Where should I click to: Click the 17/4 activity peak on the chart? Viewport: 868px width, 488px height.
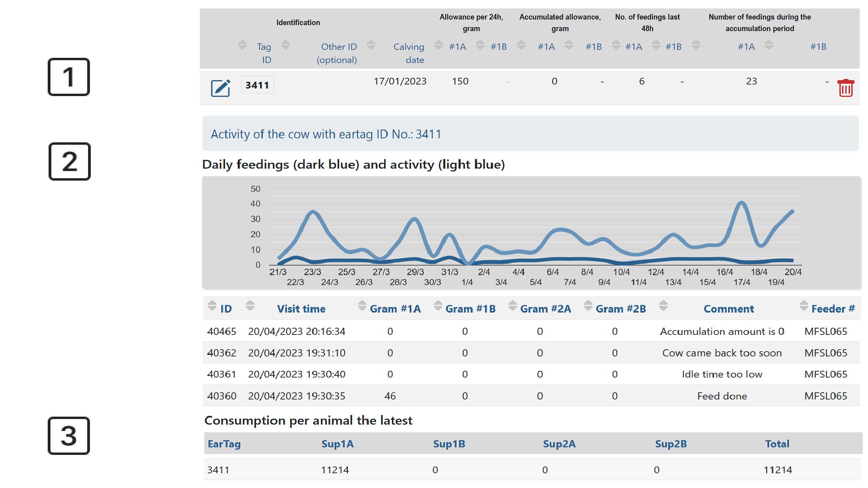point(742,203)
